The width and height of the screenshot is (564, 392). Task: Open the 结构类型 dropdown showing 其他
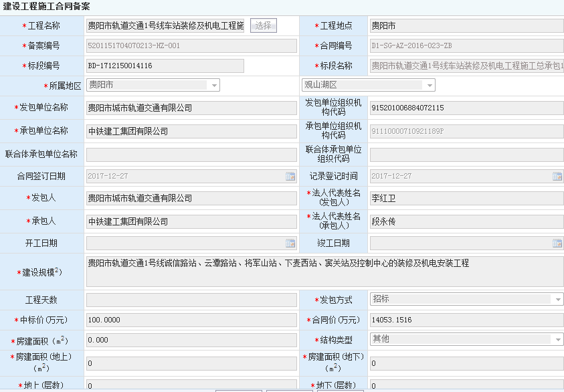[557, 340]
